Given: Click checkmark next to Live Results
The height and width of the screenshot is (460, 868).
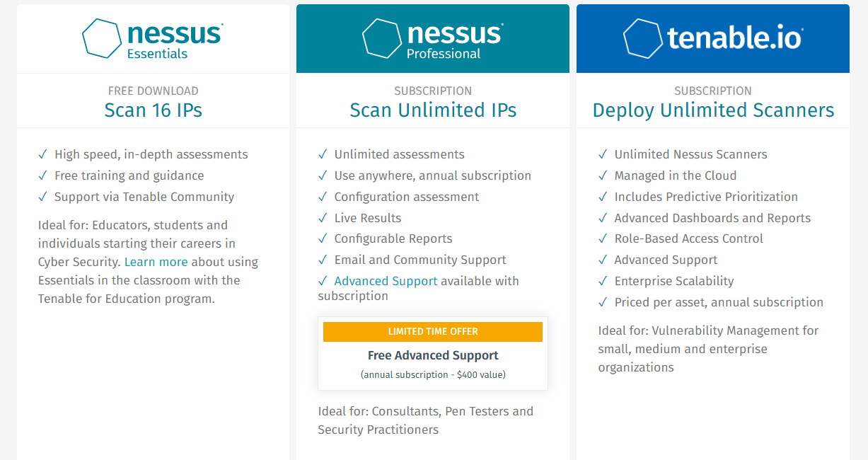Looking at the screenshot, I should (x=323, y=218).
